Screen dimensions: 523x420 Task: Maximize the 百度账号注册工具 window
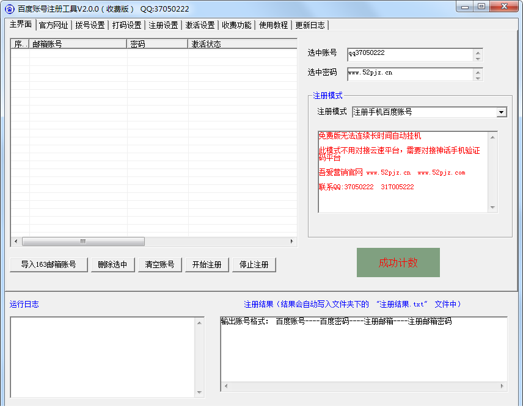coord(481,7)
